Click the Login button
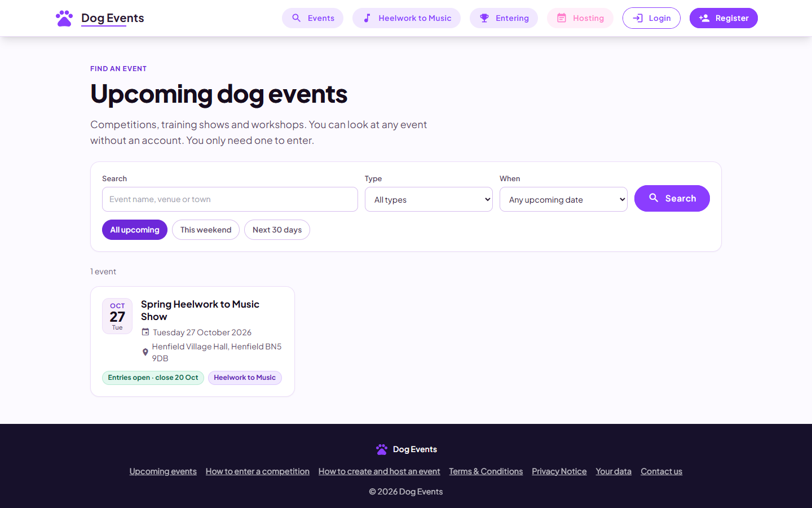The image size is (812, 508). click(651, 18)
